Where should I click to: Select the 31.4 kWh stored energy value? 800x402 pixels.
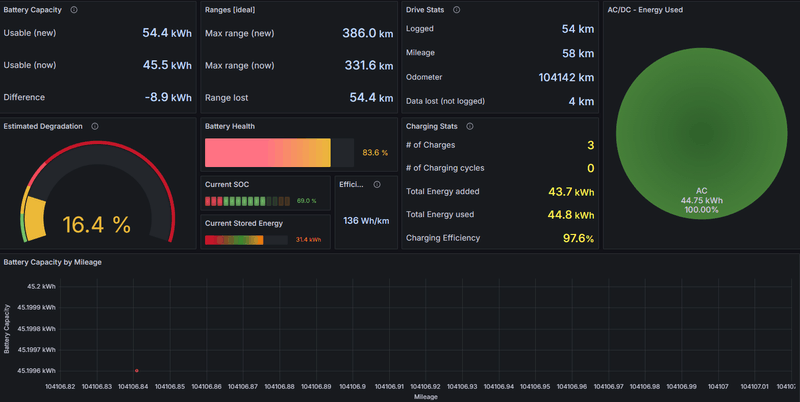pyautogui.click(x=308, y=240)
